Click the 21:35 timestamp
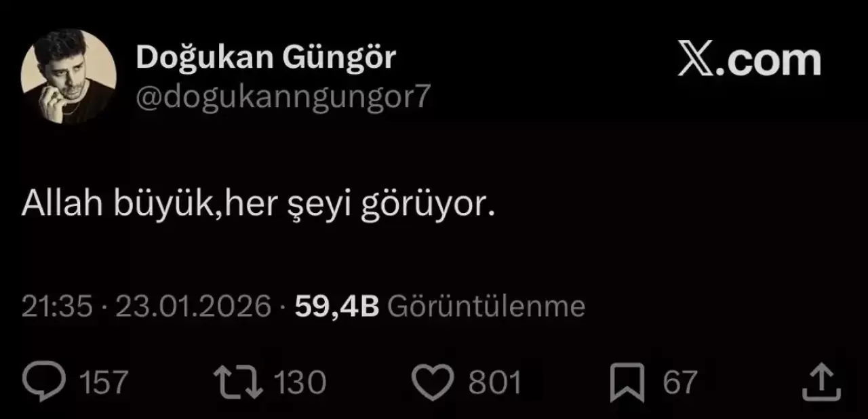The width and height of the screenshot is (868, 419). (x=57, y=307)
